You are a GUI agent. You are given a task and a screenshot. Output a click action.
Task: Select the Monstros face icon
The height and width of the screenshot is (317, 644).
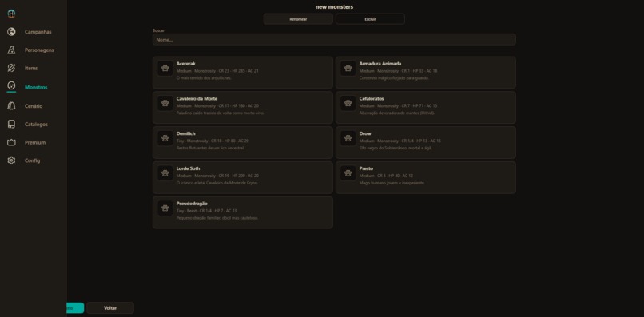[x=11, y=85]
